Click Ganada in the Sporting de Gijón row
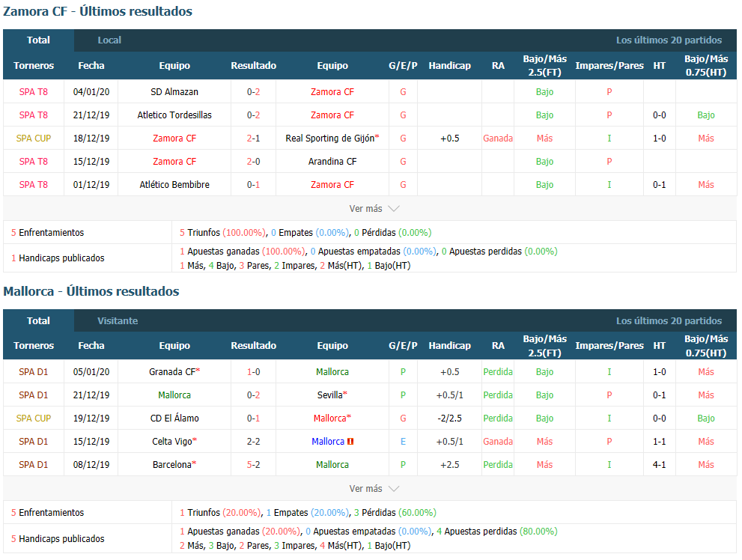The image size is (742, 560). point(498,138)
